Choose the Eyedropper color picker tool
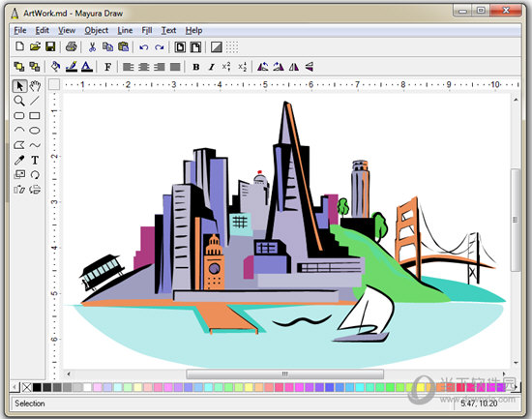The image size is (532, 419). [19, 160]
